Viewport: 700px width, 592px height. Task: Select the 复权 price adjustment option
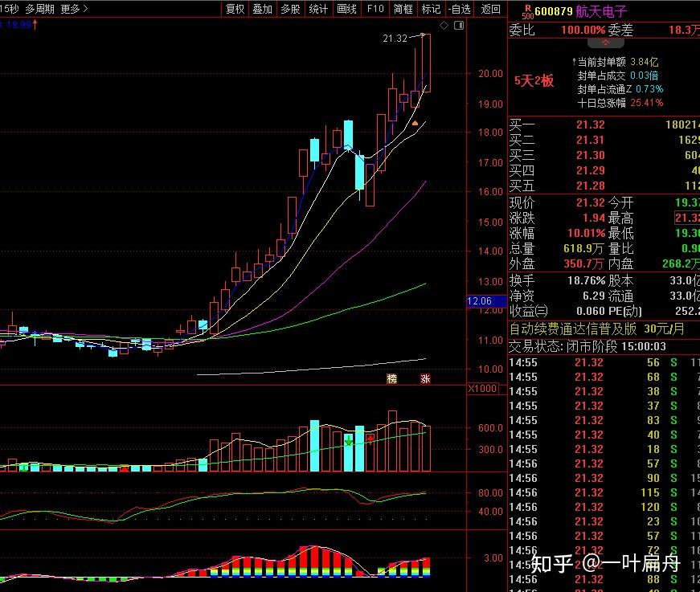pos(235,9)
